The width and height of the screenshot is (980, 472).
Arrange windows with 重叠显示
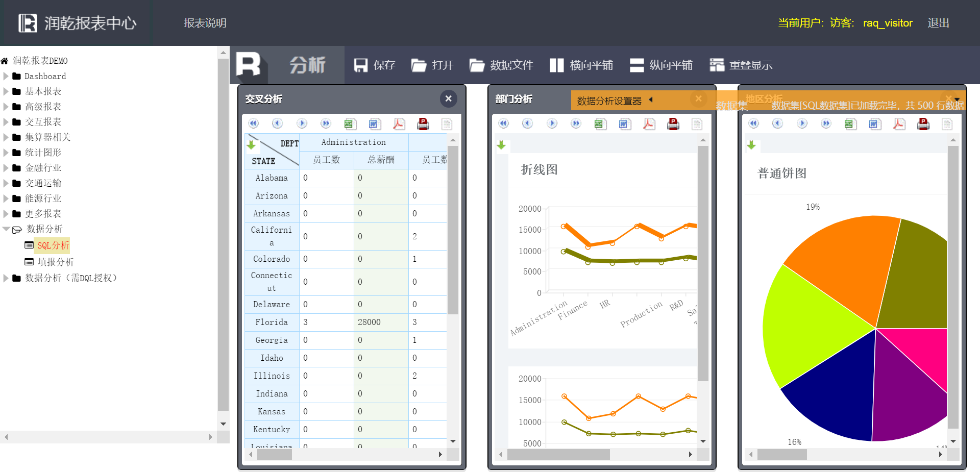pos(741,65)
